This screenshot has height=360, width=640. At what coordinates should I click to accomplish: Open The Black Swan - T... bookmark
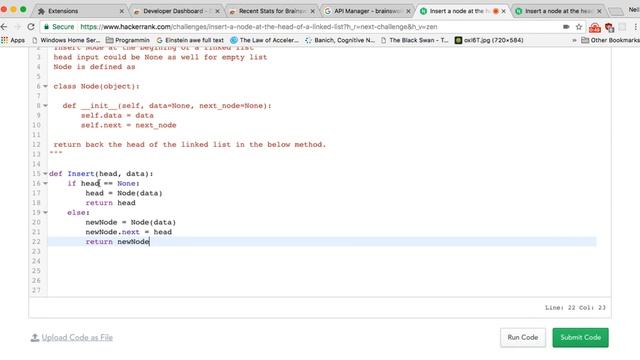coord(415,40)
